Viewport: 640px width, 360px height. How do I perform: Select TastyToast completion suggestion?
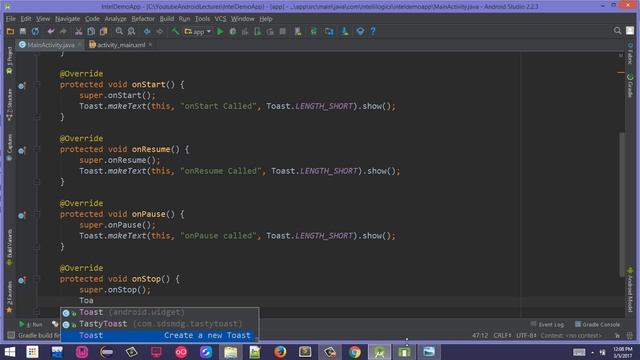160,324
